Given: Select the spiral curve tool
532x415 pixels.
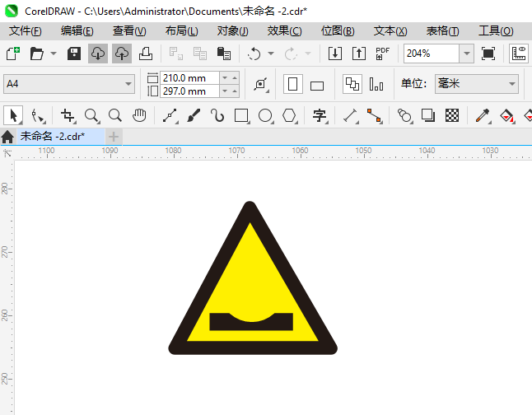Looking at the screenshot, I should 217,115.
